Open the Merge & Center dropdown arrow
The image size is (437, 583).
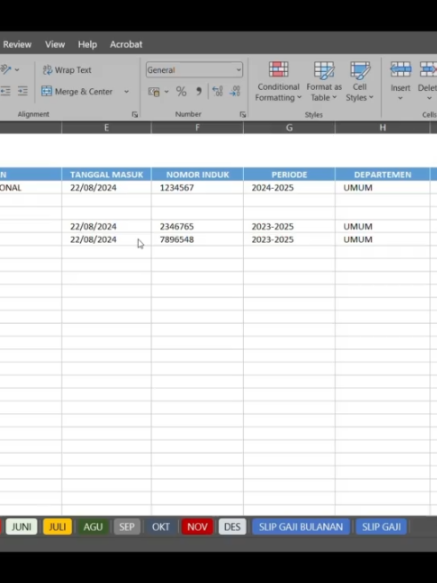(x=126, y=91)
